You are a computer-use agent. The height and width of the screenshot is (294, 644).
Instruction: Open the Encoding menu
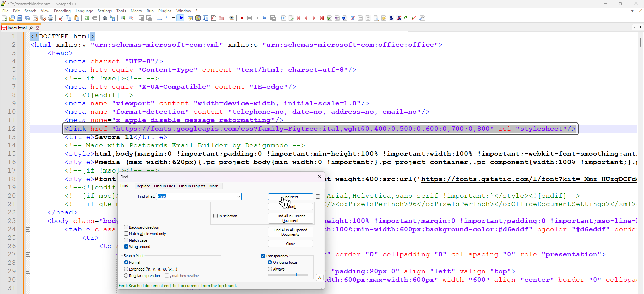[62, 11]
